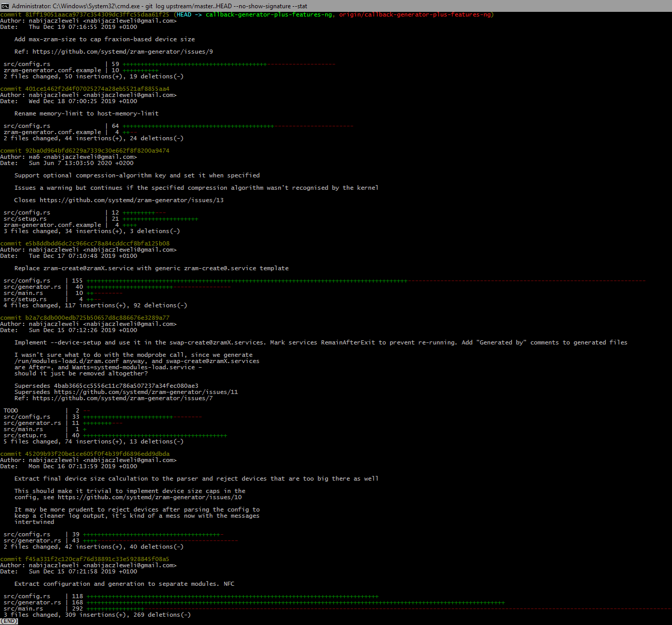Click the "Add max-zram-size" commit message line
The image size is (672, 625).
point(105,39)
